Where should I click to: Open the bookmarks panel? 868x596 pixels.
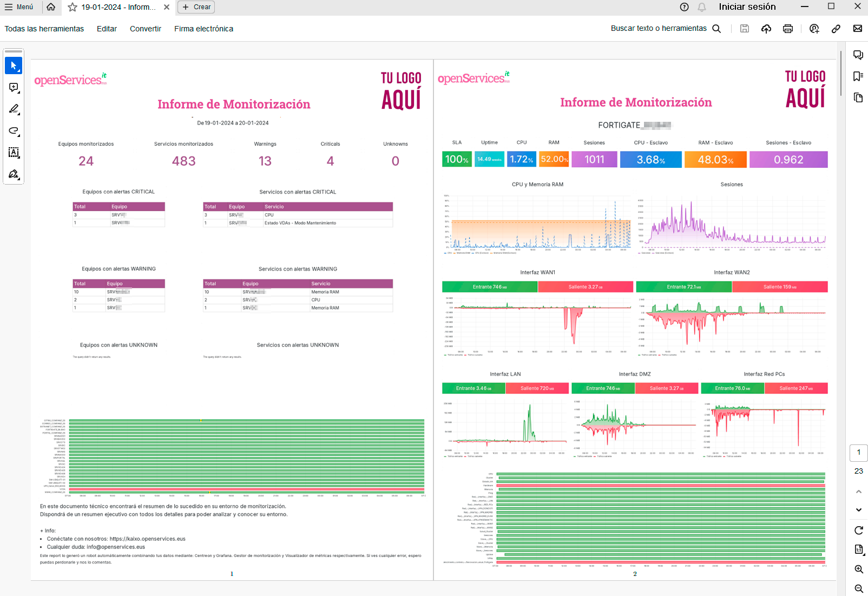(858, 76)
